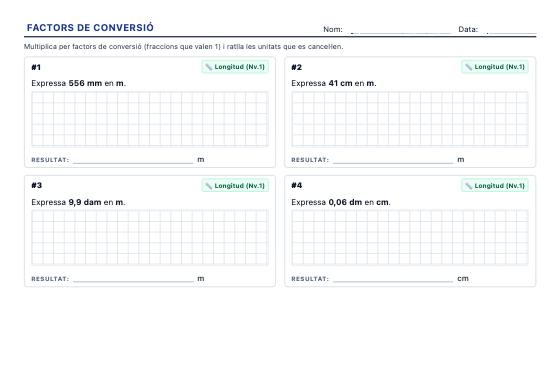Click the ruler icon in exercise #4 badge

coord(469,186)
